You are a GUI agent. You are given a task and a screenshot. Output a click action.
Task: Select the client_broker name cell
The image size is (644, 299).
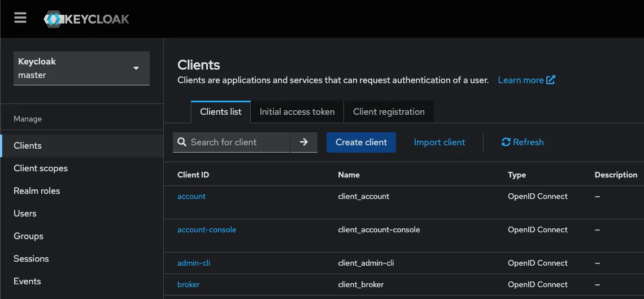[361, 284]
